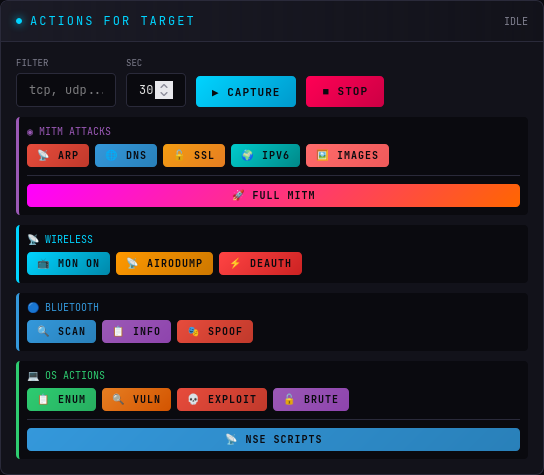
Task: Launch the FULL MITM gradient button
Action: click(x=273, y=195)
